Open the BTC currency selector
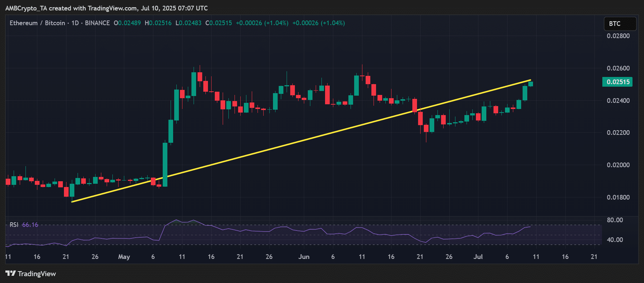The height and width of the screenshot is (283, 644). 620,24
